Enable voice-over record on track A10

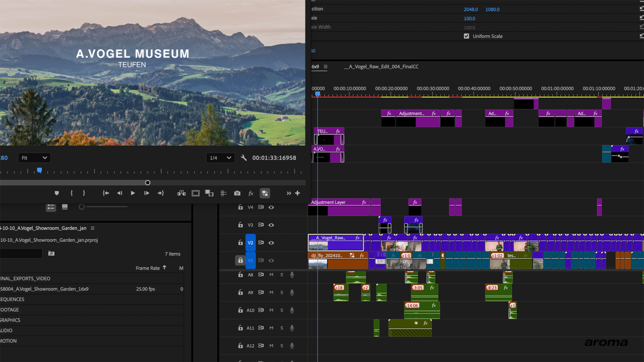(292, 310)
